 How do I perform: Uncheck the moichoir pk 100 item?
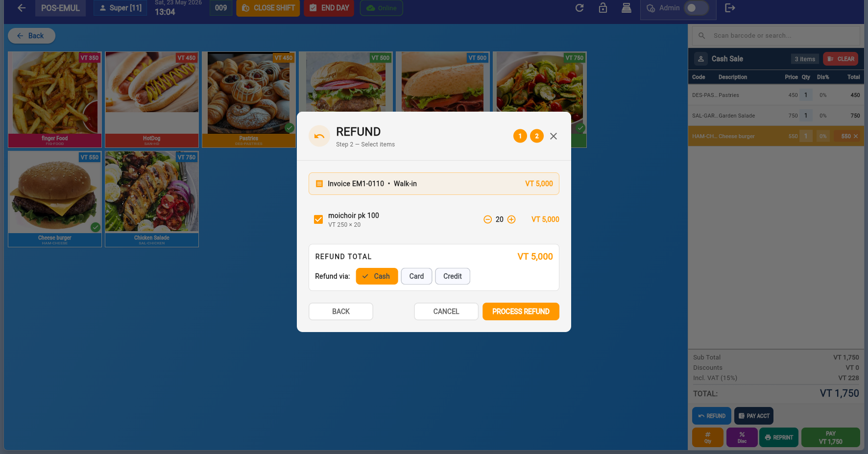click(318, 219)
